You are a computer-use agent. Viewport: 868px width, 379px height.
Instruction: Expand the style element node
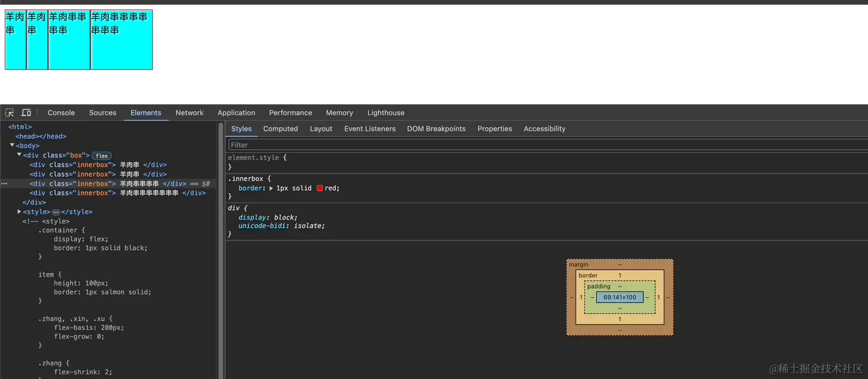point(19,211)
